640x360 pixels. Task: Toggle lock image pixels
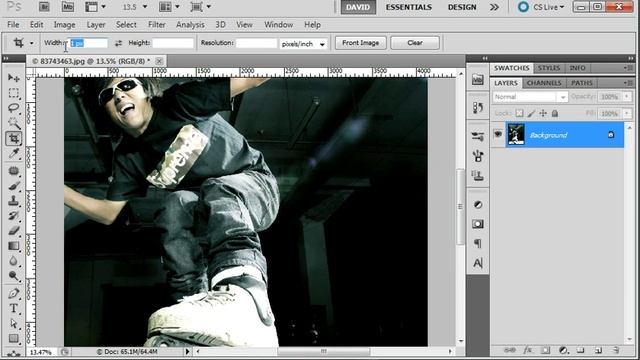point(531,113)
